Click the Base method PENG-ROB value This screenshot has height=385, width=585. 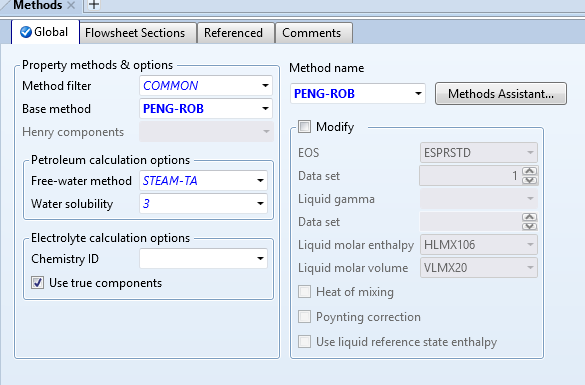click(x=173, y=109)
